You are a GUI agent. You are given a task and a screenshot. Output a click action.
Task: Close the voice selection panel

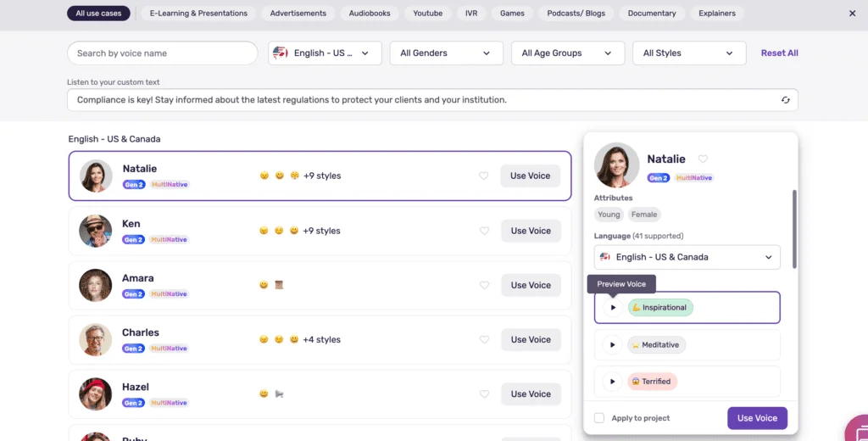tap(852, 14)
